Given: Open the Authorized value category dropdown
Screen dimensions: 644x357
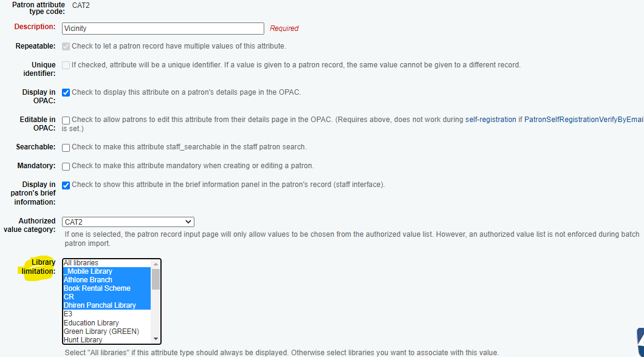Looking at the screenshot, I should [x=128, y=222].
